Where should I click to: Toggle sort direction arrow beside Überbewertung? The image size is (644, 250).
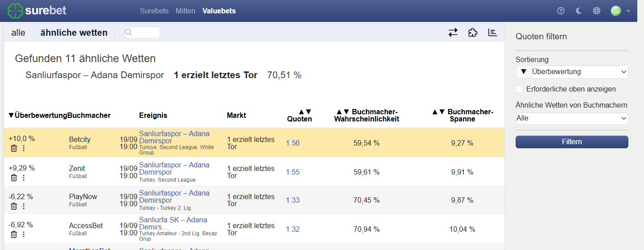[523, 72]
